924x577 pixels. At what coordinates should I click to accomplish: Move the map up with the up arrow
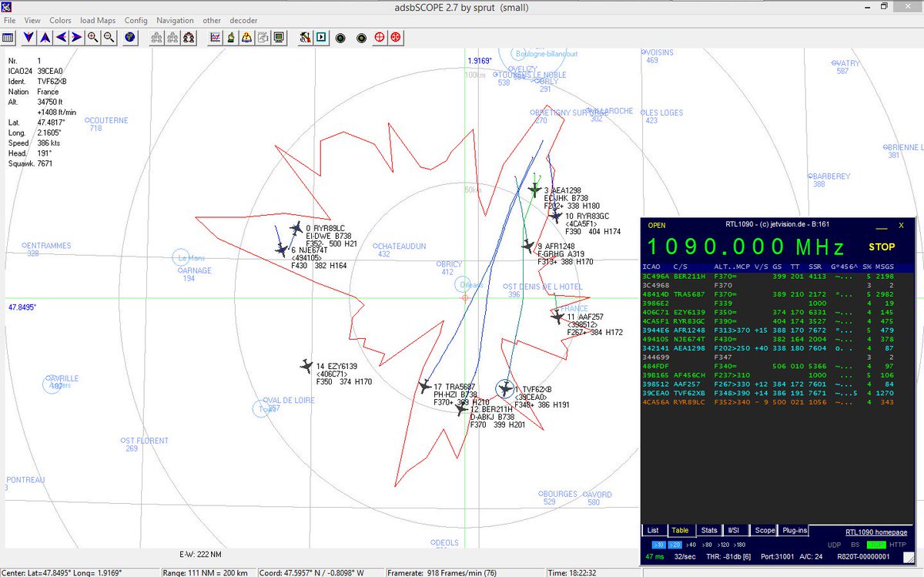[x=45, y=36]
